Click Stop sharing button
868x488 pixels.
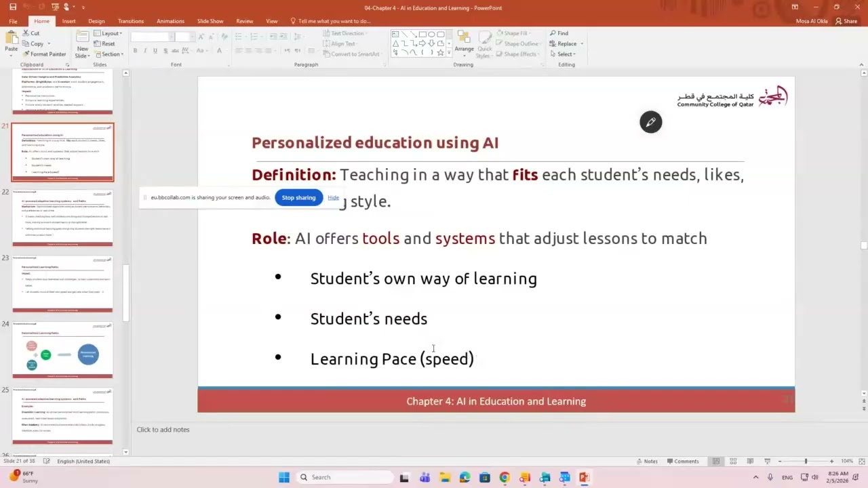[299, 197]
